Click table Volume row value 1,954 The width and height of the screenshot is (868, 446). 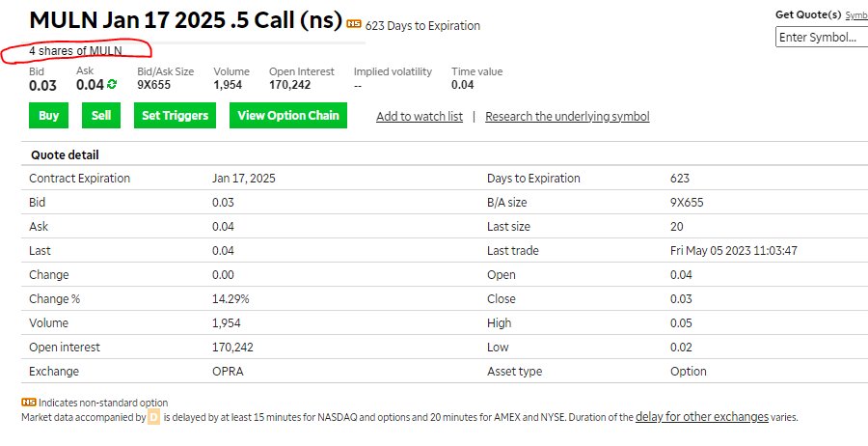coord(227,323)
